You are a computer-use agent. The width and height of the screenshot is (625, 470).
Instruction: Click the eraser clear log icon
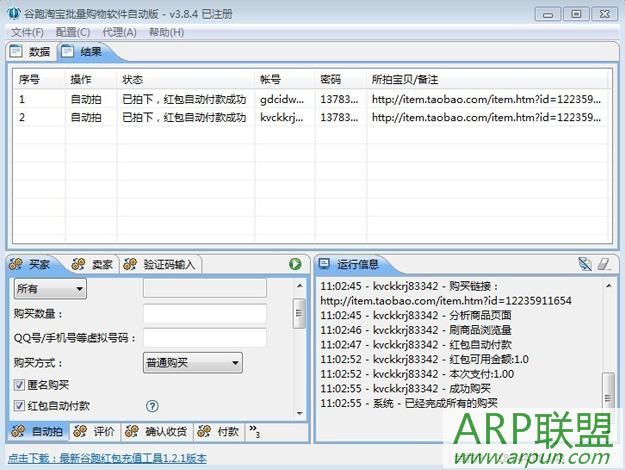[604, 264]
